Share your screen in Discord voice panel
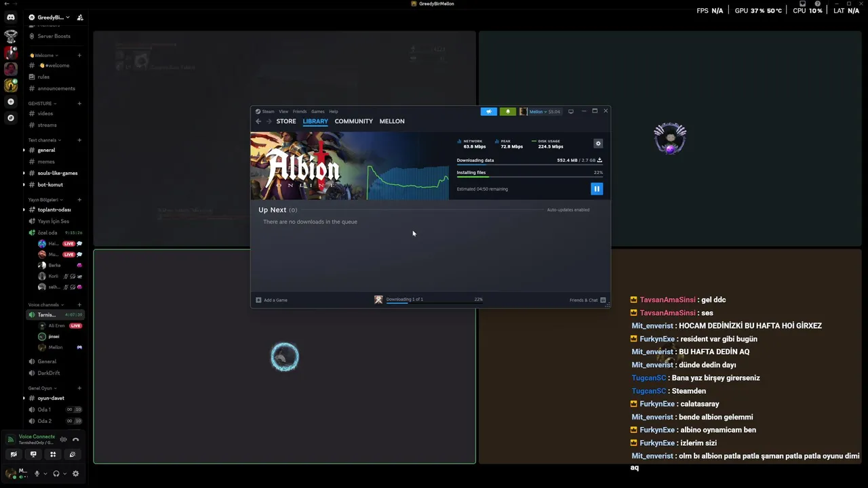This screenshot has height=488, width=868. (x=33, y=454)
